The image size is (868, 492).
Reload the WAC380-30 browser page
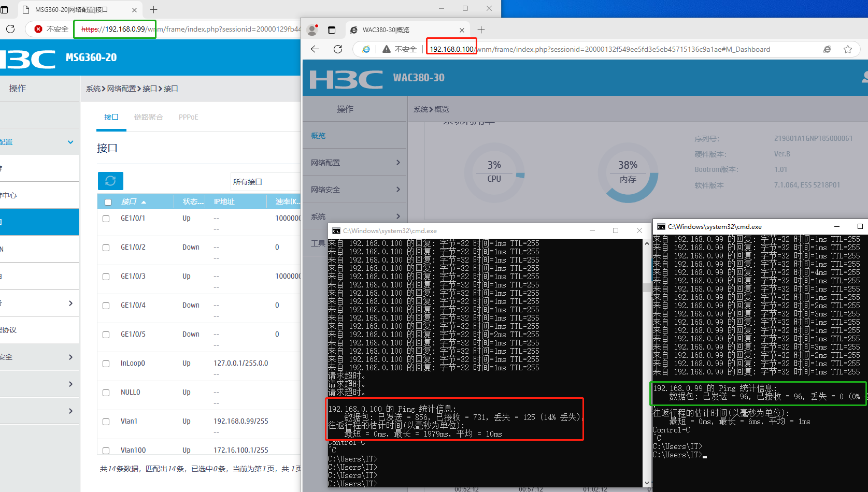coord(338,49)
